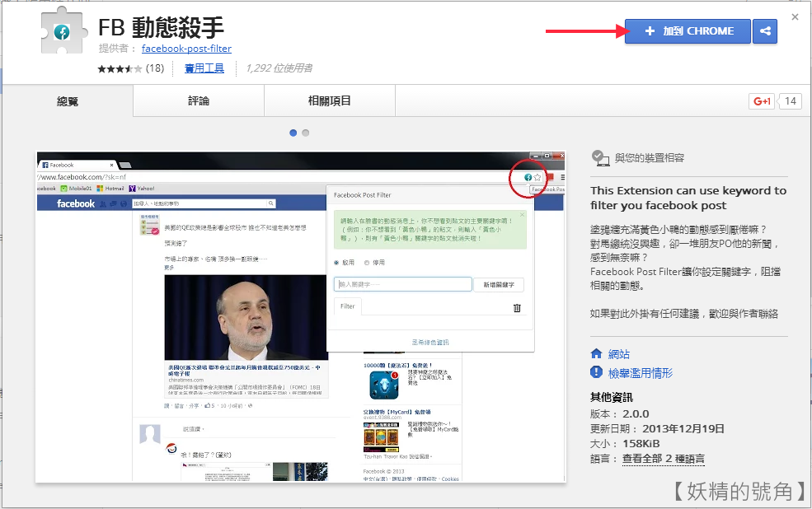Open the large extension screenshot preview

tap(301, 317)
